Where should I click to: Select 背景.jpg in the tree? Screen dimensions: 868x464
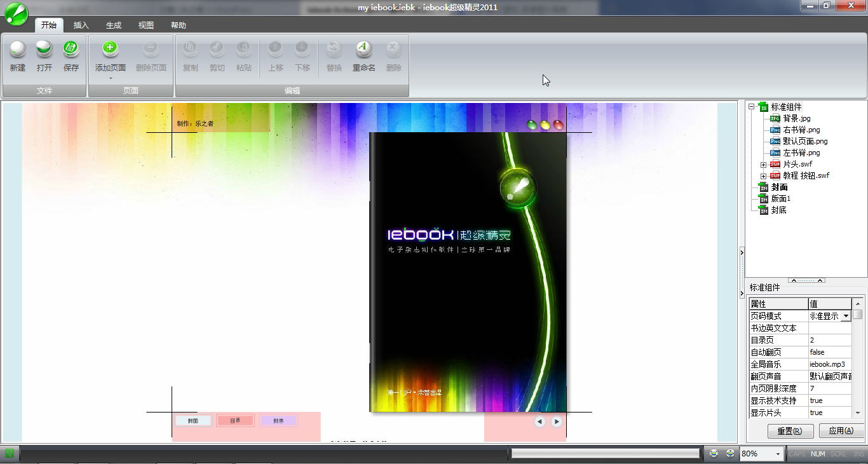click(797, 118)
